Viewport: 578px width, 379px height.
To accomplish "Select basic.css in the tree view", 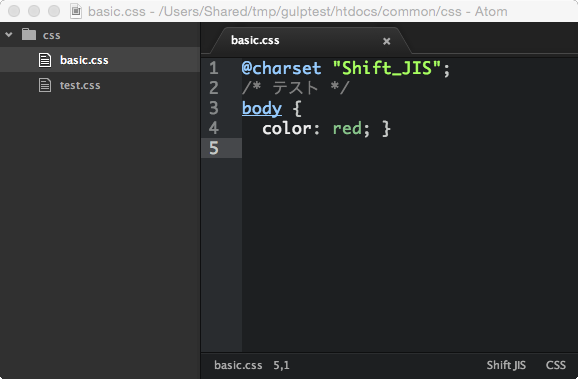I will [84, 60].
